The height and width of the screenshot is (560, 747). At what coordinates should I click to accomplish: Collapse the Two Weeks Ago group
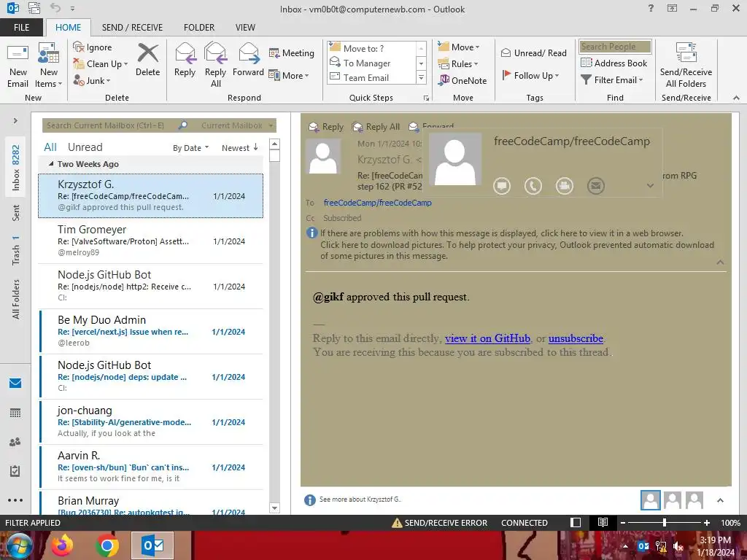[x=51, y=164]
